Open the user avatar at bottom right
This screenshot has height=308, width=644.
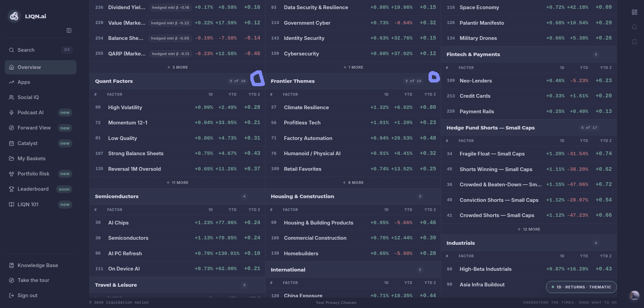pos(634,296)
